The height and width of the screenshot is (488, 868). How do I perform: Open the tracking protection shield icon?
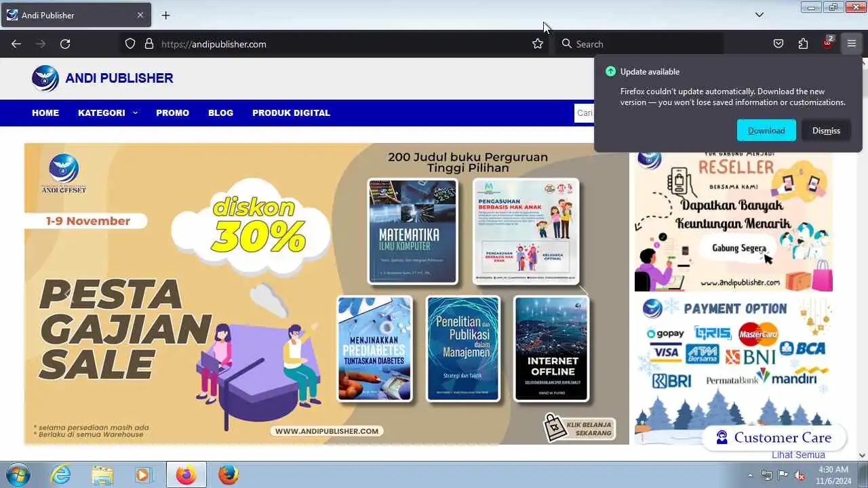(x=130, y=44)
